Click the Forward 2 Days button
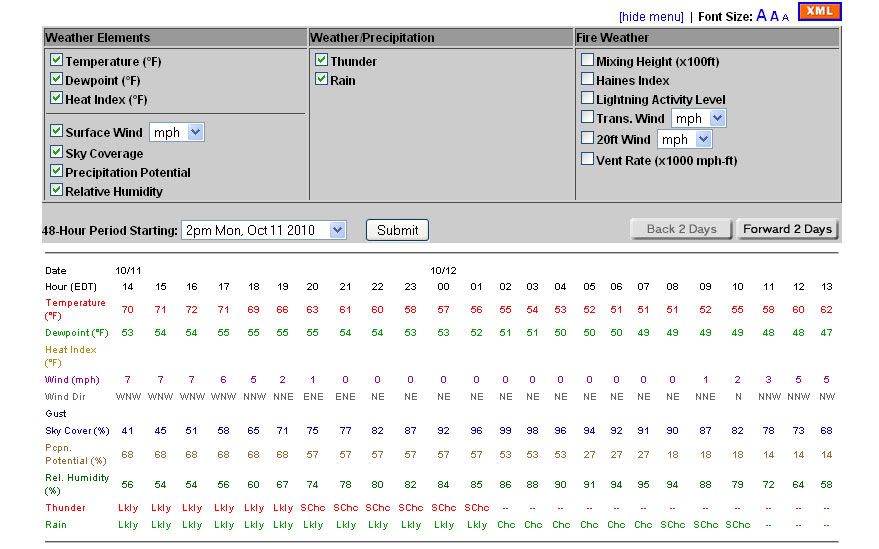 pos(787,229)
